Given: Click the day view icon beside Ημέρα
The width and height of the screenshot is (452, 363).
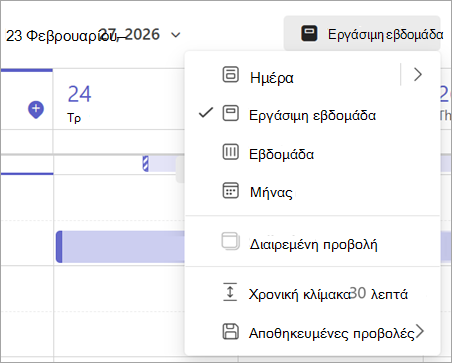Looking at the screenshot, I should 230,74.
